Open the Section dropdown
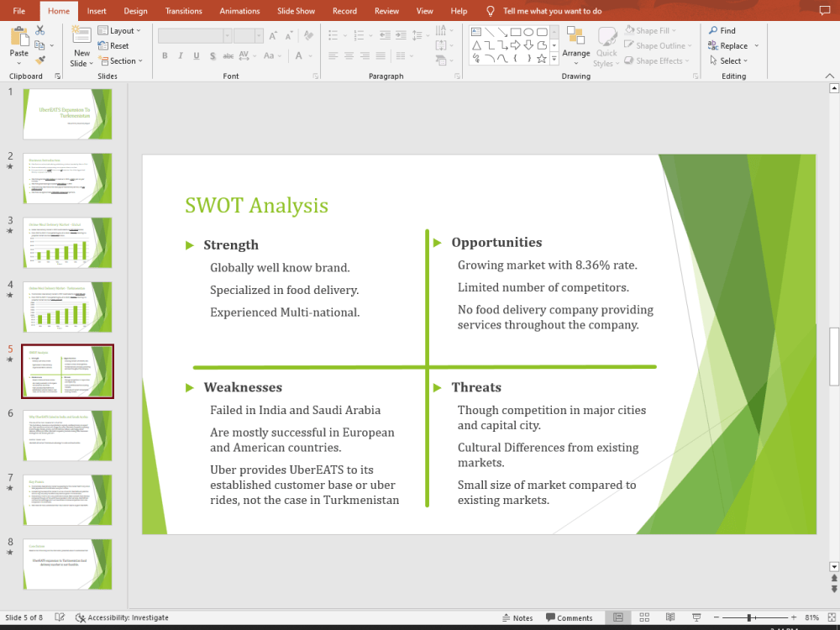 [x=120, y=61]
